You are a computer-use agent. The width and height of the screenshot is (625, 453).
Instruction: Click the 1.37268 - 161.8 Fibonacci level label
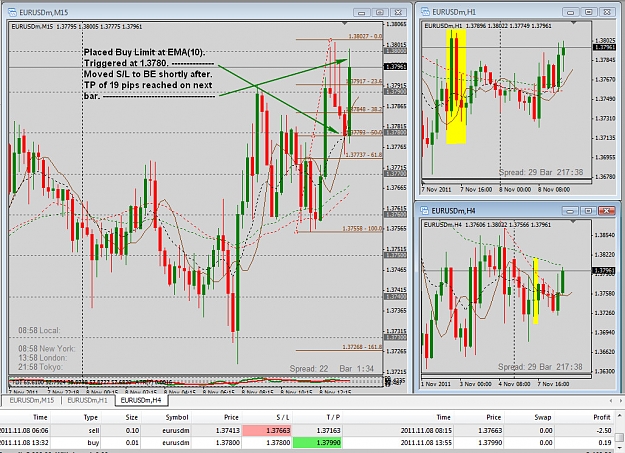[362, 347]
